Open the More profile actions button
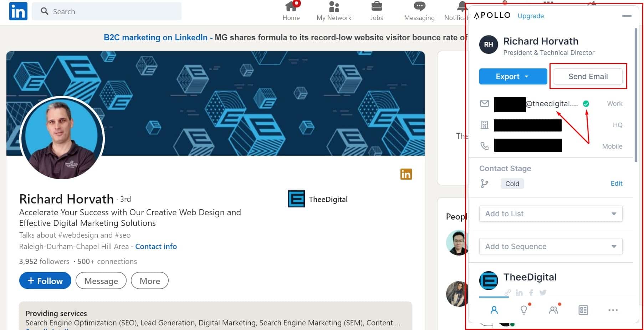644x330 pixels. point(150,281)
